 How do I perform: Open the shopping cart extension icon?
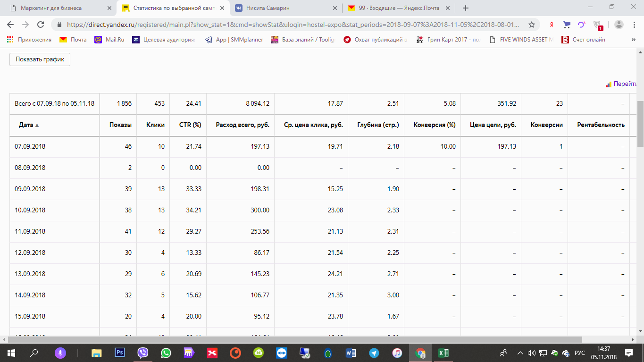[567, 25]
